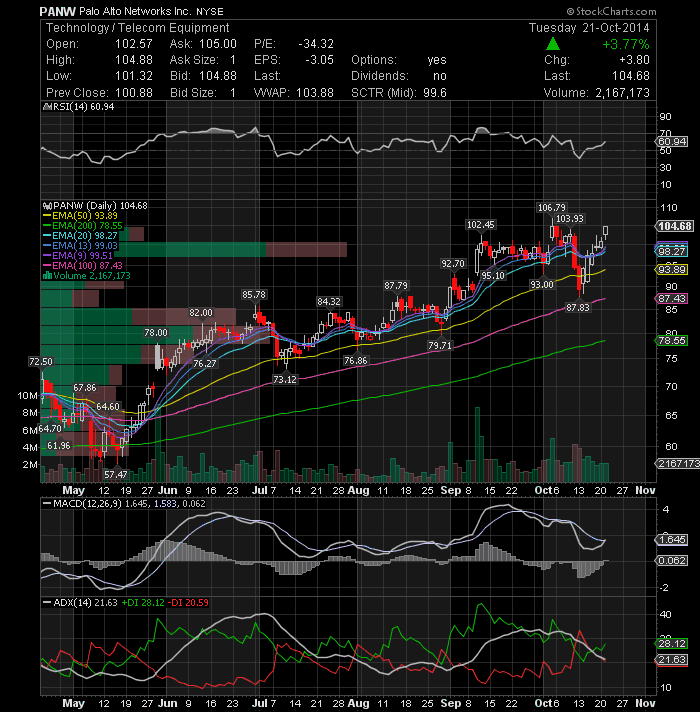Click the 76.86 low annotation
Viewport: 700px width, 712px height.
click(355, 361)
